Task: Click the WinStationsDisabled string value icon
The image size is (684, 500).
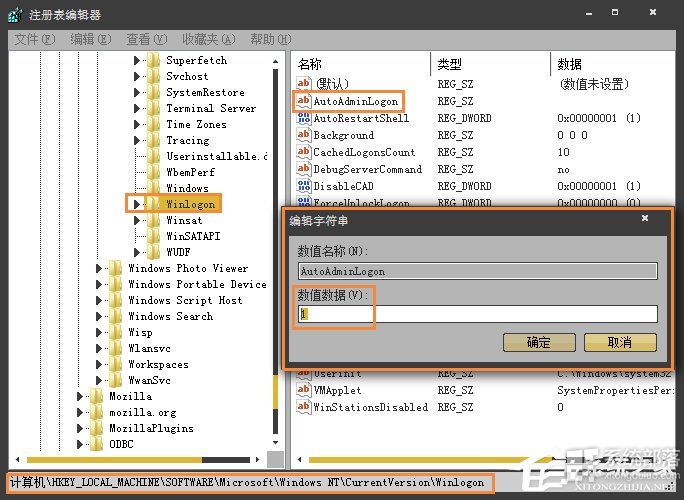Action: 303,407
